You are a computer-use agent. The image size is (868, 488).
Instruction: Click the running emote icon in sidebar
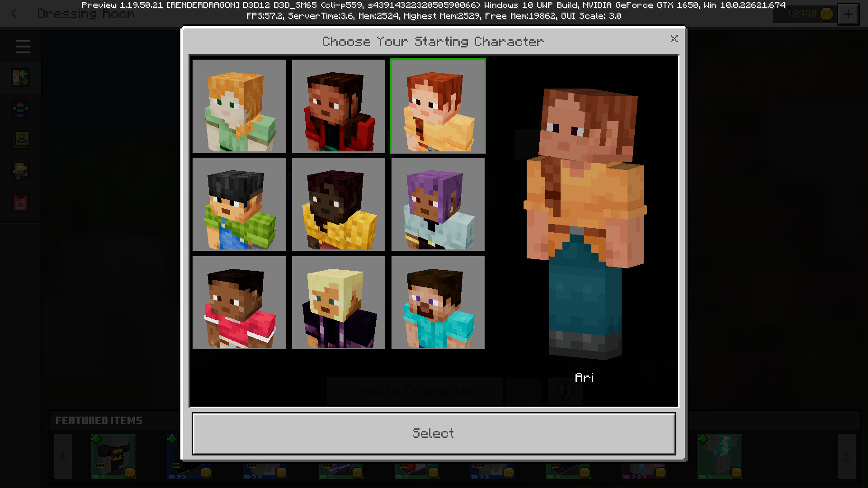pyautogui.click(x=20, y=171)
